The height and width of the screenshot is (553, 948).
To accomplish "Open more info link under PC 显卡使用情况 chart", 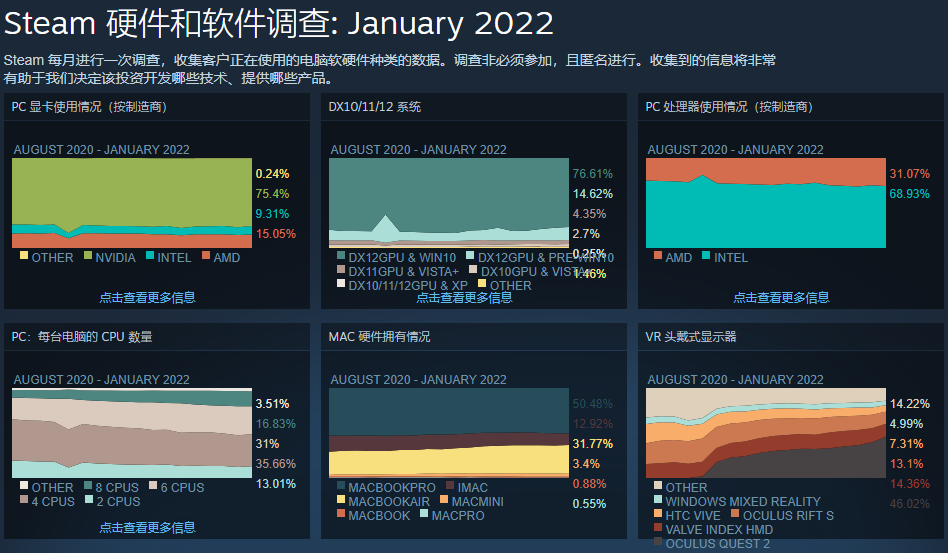I will tap(148, 297).
